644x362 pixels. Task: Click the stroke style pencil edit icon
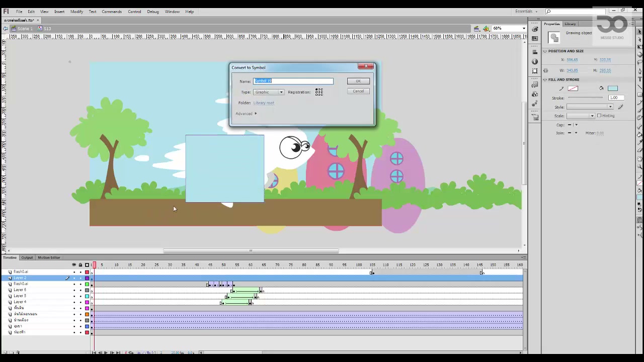[x=620, y=107]
